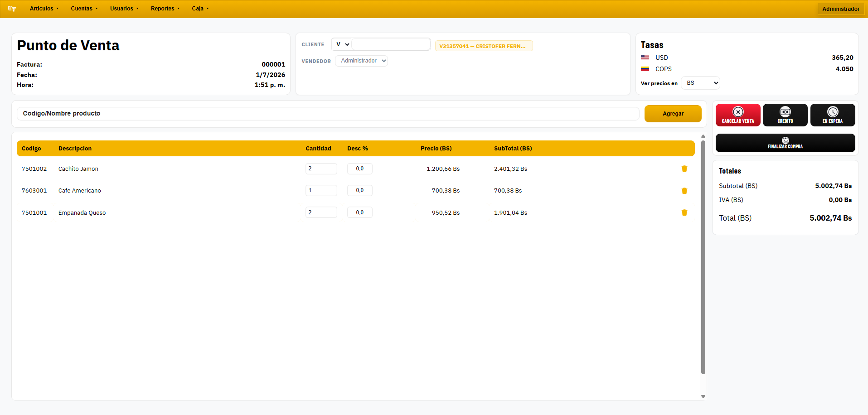Screen dimensions: 868x415
Task: Edit discount percent for Cafe Americano
Action: pyautogui.click(x=360, y=190)
